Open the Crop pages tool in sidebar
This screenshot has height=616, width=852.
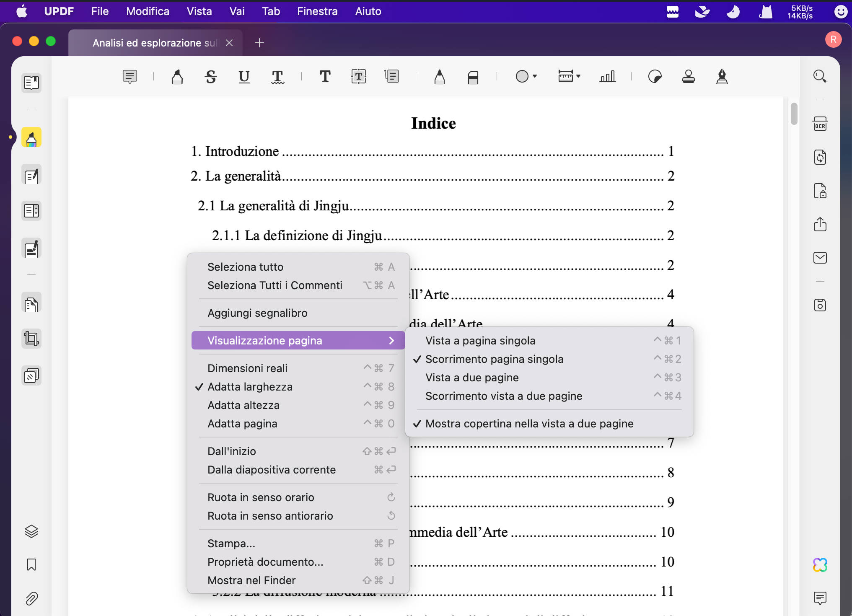(x=31, y=339)
